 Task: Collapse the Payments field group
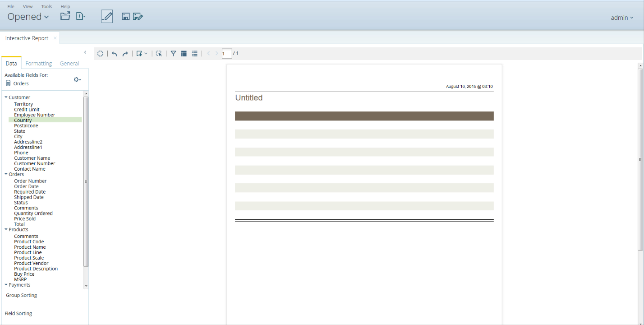pyautogui.click(x=6, y=285)
